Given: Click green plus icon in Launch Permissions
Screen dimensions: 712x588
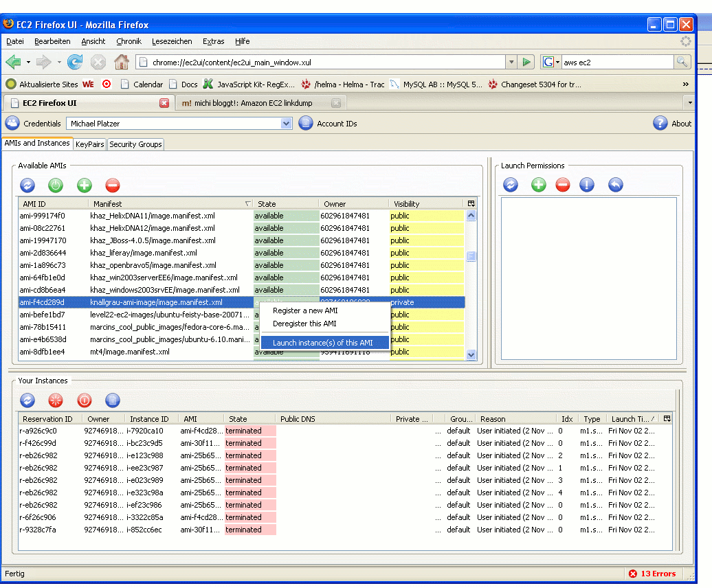Looking at the screenshot, I should (539, 185).
